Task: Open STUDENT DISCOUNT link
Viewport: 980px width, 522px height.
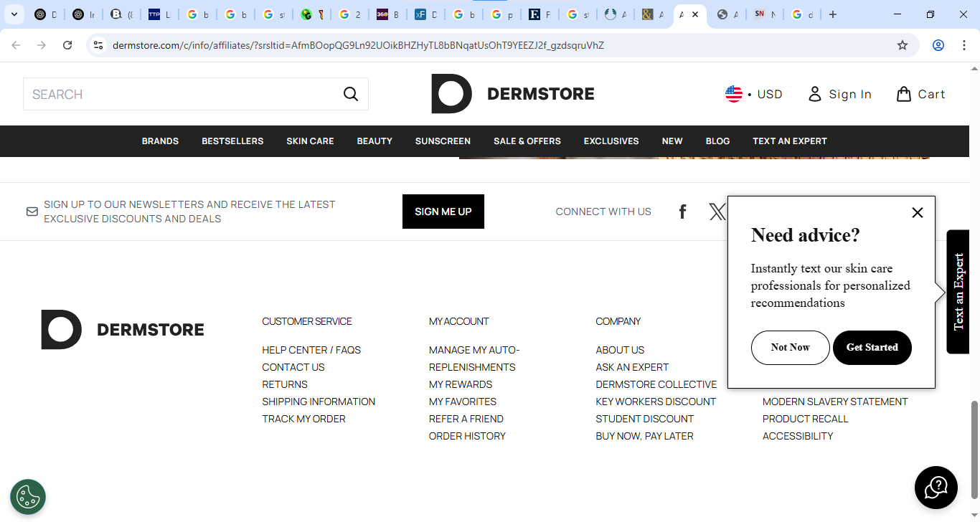Action: coord(645,419)
